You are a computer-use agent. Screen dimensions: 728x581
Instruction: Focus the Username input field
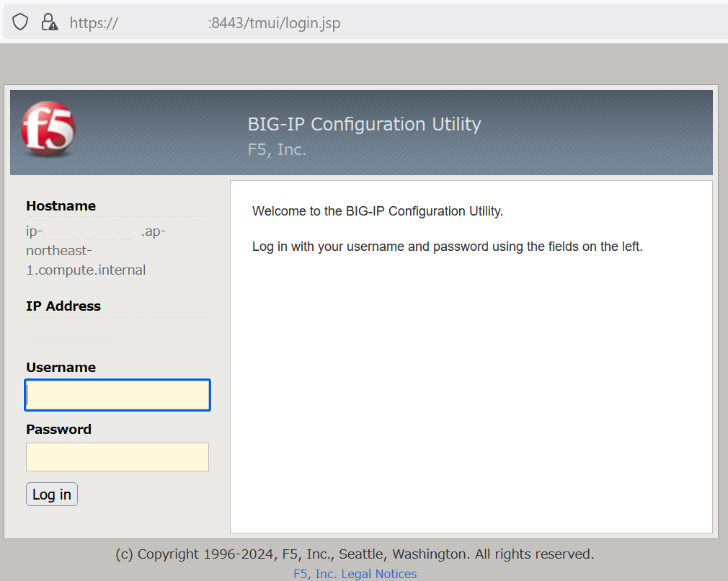point(117,395)
